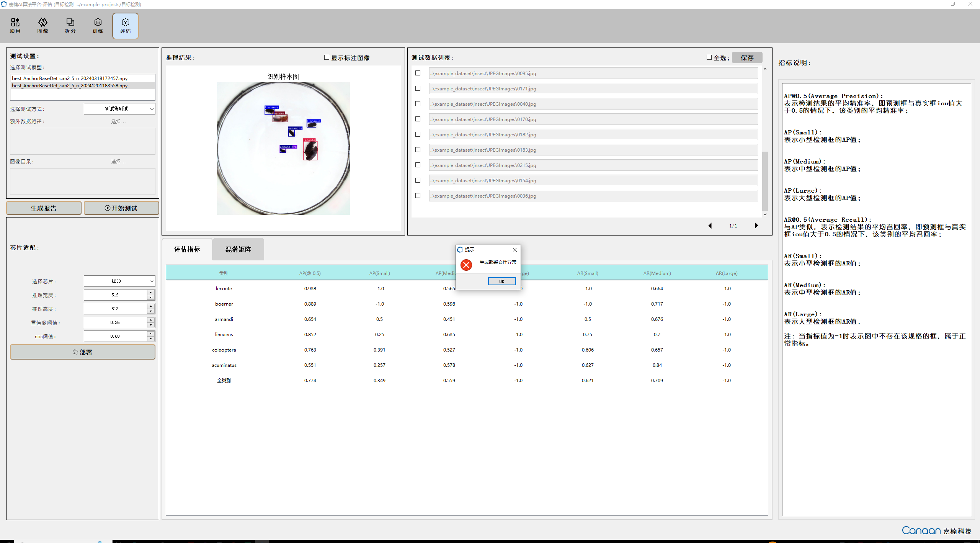Open the 拆分 (Split) toolbar icon
980x543 pixels.
point(70,26)
